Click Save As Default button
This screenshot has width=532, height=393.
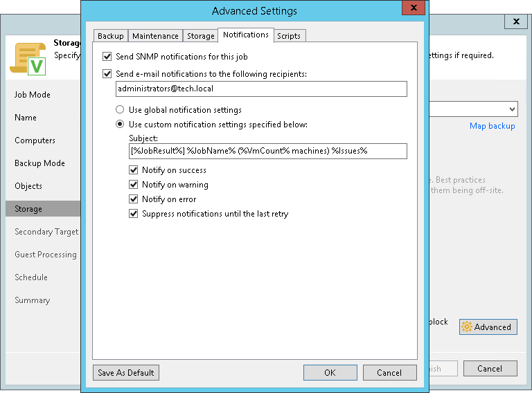click(x=126, y=373)
